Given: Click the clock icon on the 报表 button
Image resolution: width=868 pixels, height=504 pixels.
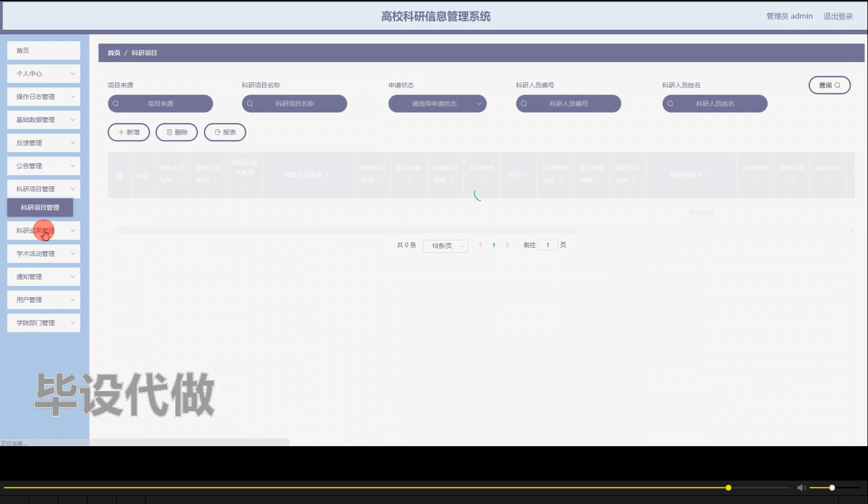Looking at the screenshot, I should coord(217,132).
